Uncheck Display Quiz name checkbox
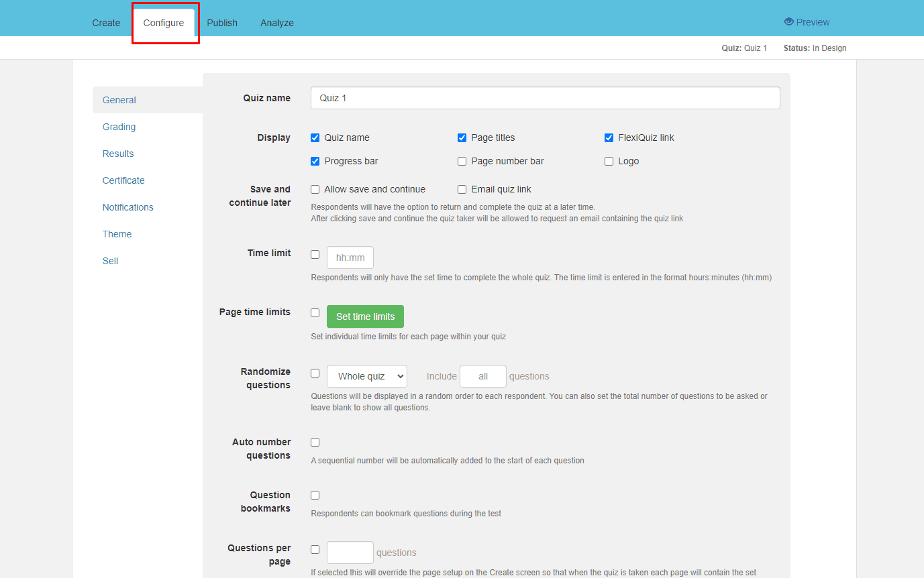The image size is (924, 578). coord(315,137)
